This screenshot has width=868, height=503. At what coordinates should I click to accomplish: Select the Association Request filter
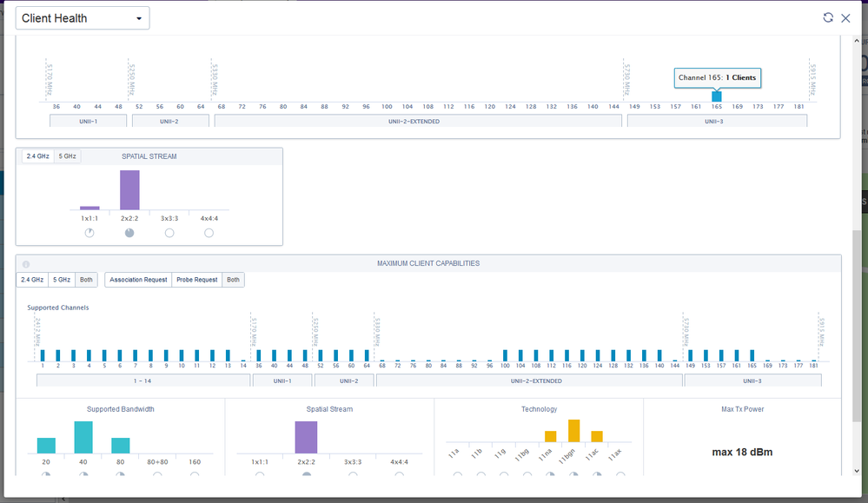click(138, 280)
